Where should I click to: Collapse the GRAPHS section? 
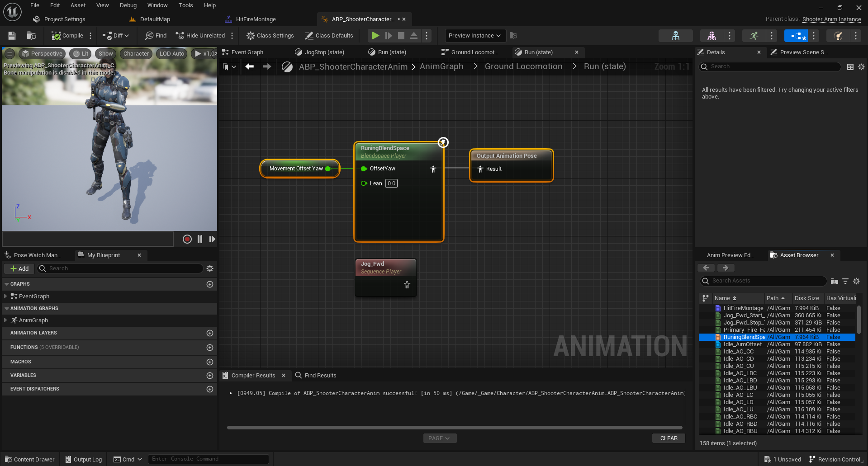coord(6,284)
